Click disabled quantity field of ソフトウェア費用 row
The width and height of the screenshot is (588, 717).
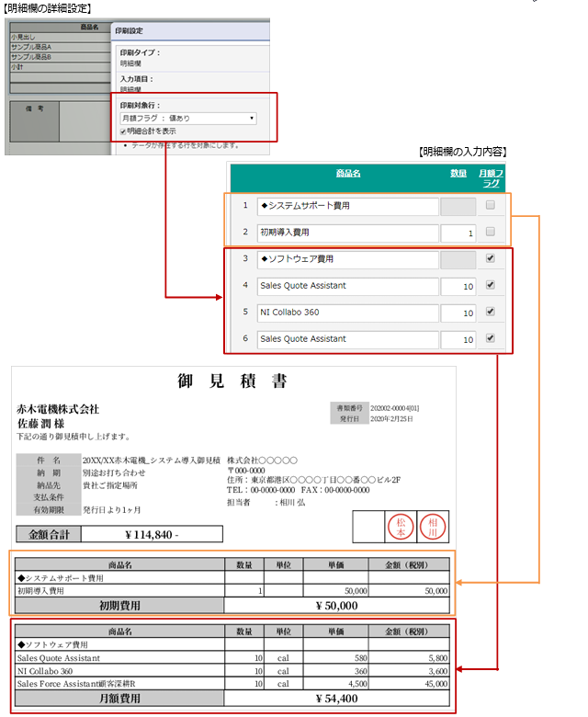(x=458, y=259)
